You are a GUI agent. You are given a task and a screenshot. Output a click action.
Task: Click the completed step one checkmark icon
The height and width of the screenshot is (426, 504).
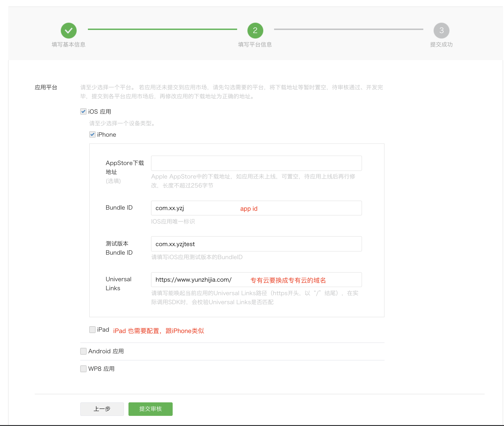69,30
